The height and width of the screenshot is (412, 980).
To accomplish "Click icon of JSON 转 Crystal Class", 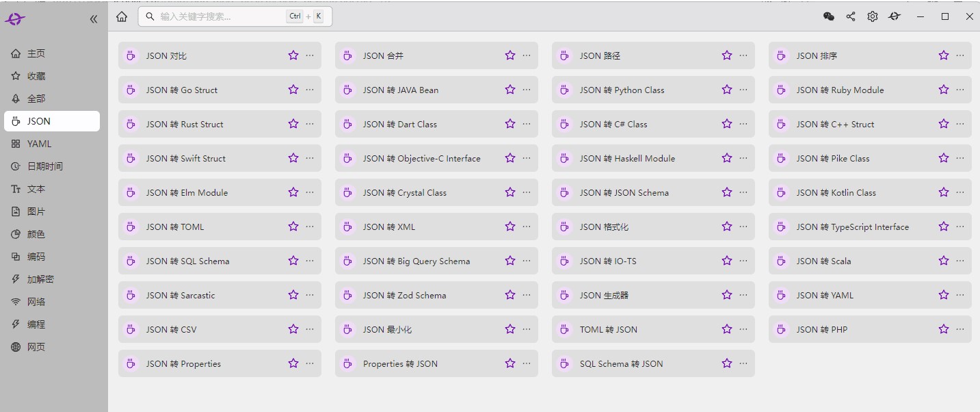I will click(347, 192).
